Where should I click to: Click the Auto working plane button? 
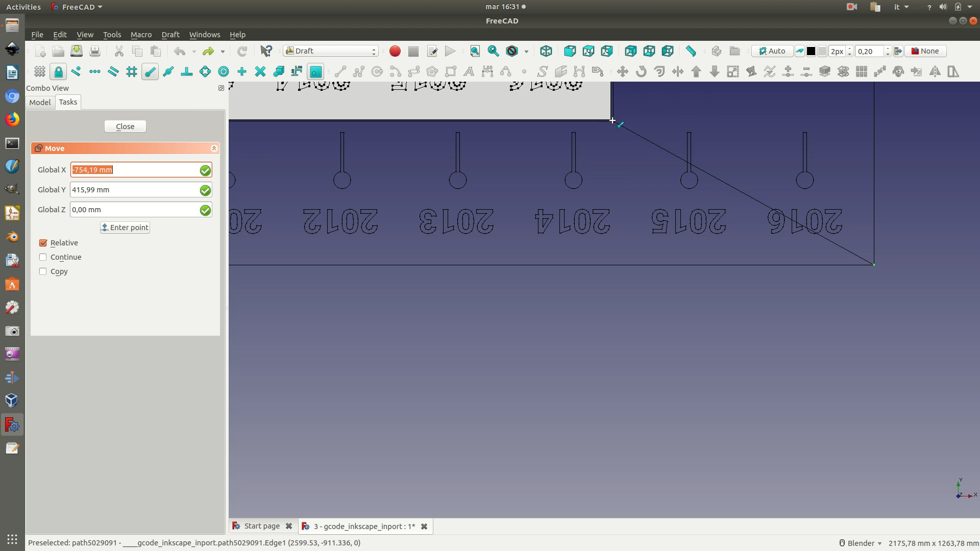(772, 51)
